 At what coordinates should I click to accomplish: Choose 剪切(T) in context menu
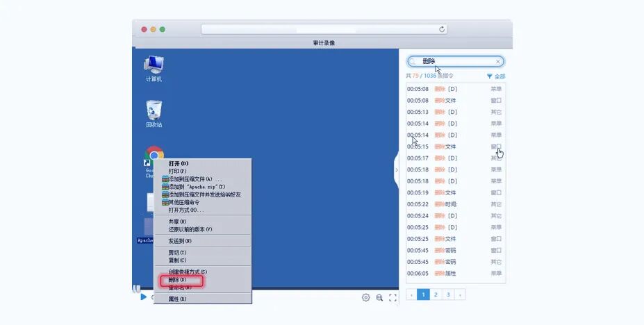click(202, 252)
